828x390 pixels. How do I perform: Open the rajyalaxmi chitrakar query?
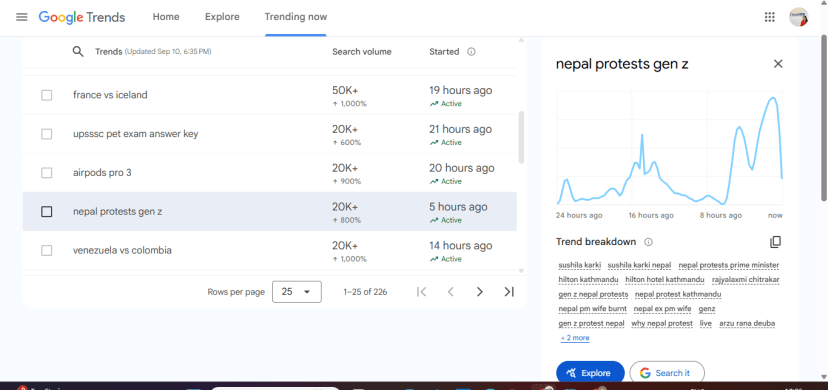tap(746, 279)
